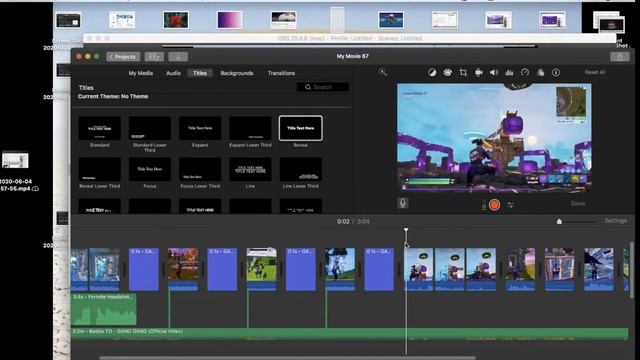Select the Reveal title style
This screenshot has height=360, width=640.
300,128
